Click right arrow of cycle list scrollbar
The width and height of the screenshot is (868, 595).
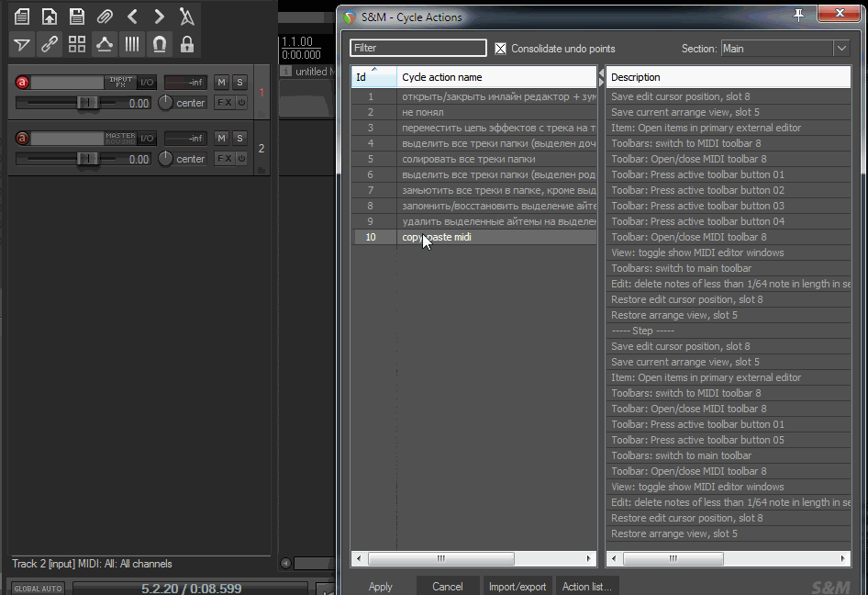click(589, 558)
